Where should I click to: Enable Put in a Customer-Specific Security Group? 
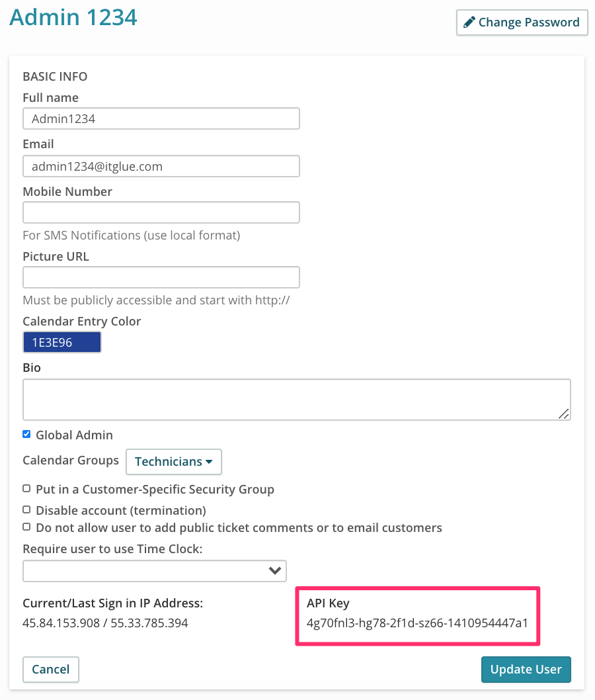click(26, 488)
